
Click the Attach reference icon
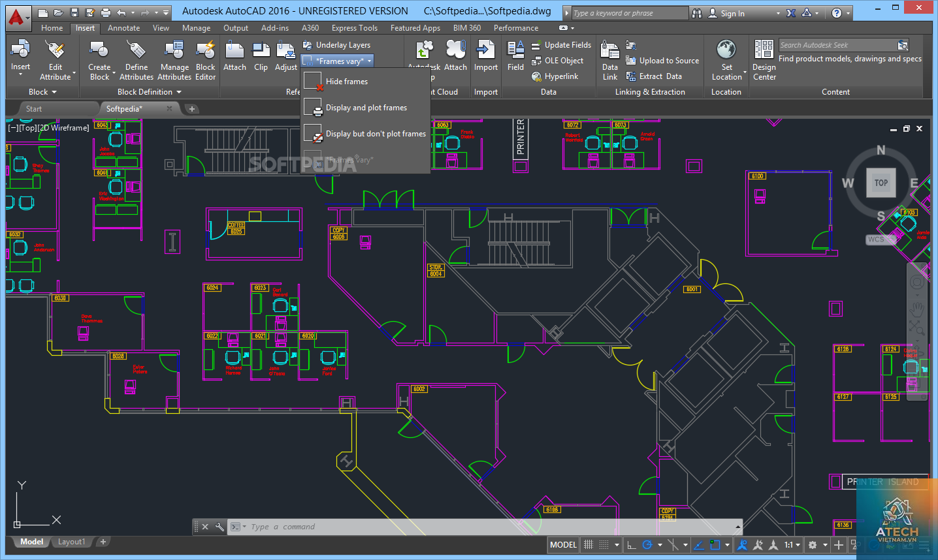tap(234, 50)
